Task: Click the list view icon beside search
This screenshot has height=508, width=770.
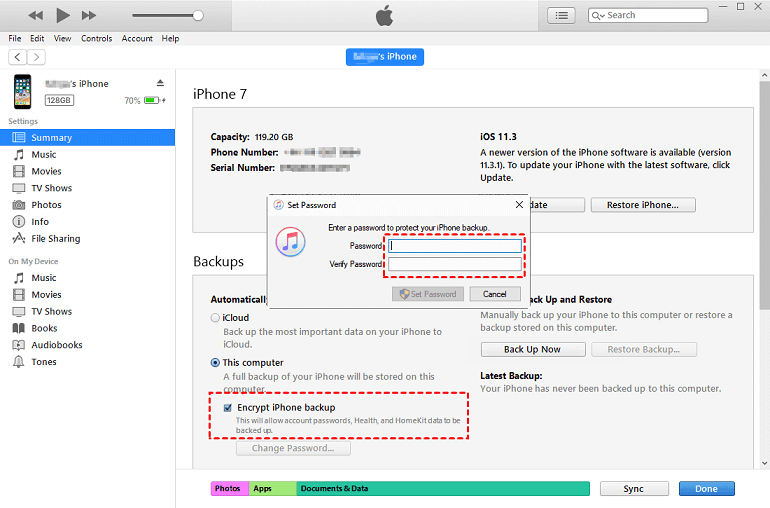Action: tap(562, 15)
